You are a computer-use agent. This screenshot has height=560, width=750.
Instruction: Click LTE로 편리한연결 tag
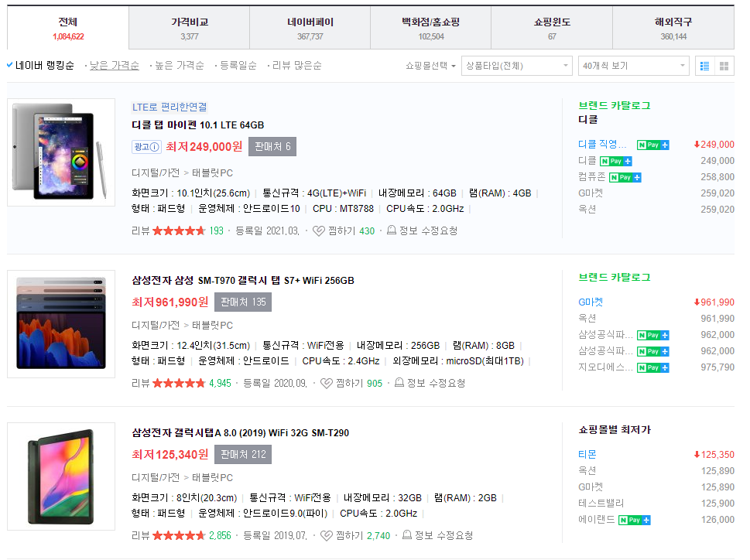(170, 107)
